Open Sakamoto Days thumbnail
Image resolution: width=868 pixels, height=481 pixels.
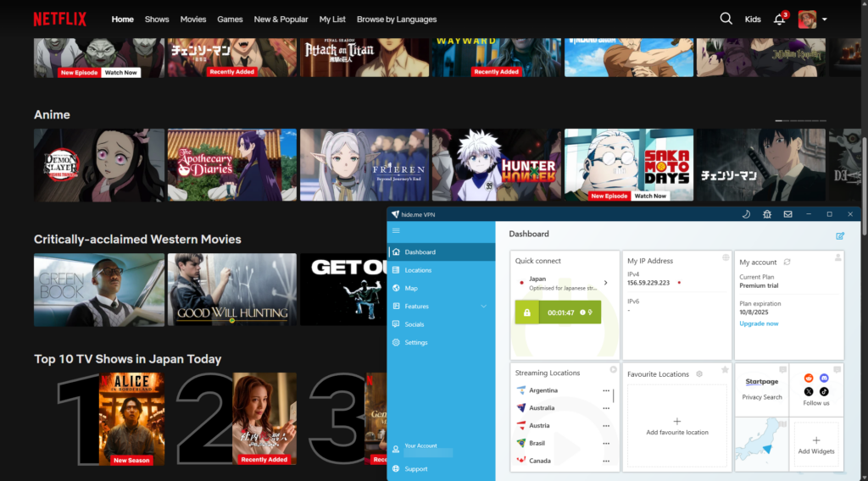629,165
